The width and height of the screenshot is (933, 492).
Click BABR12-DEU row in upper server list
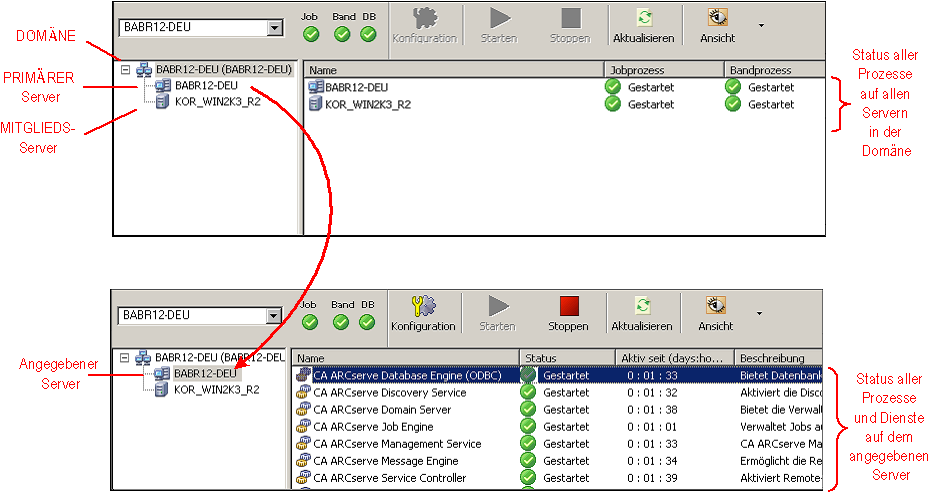tap(565, 87)
